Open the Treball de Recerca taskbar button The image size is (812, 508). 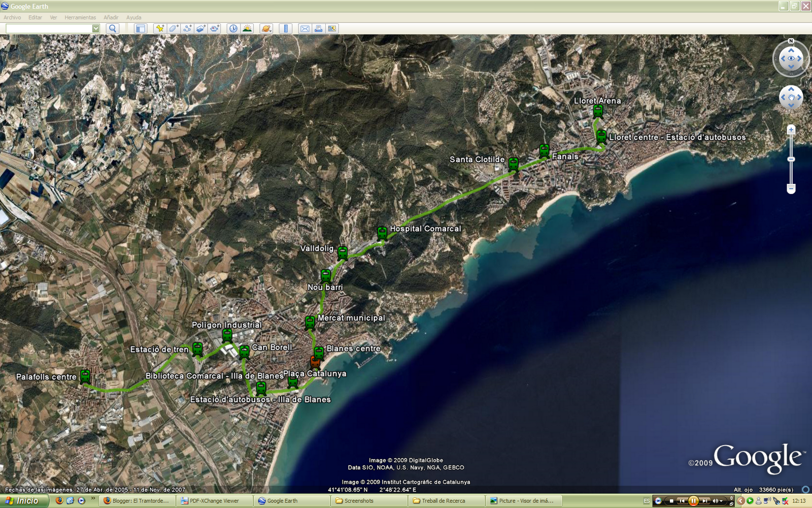[446, 501]
